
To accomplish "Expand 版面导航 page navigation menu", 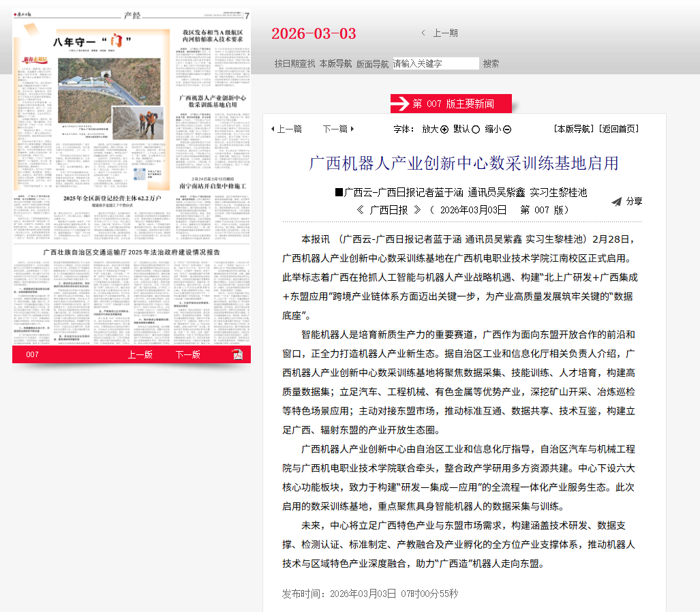I will (x=372, y=63).
